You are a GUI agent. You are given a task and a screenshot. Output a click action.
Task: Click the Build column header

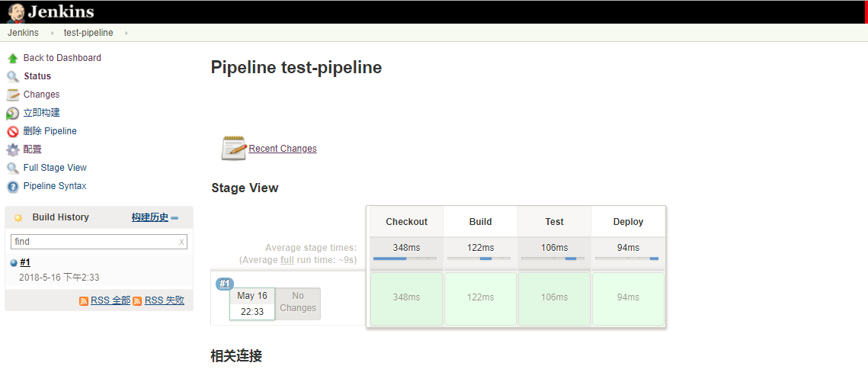[x=481, y=222]
